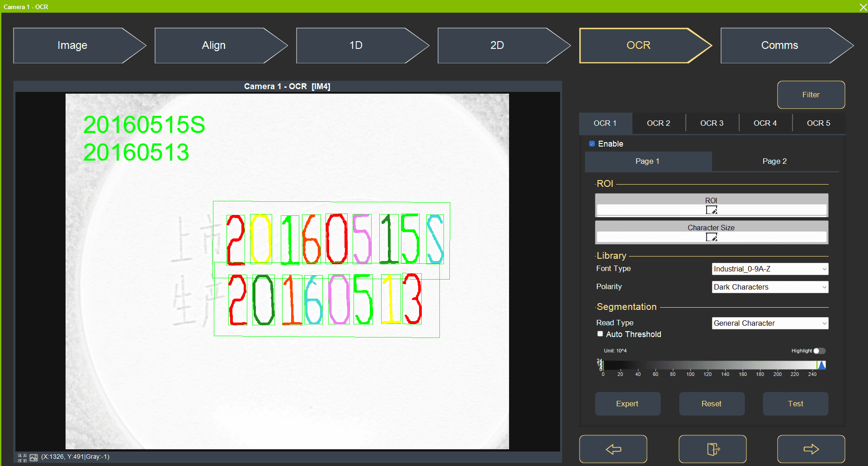Click the image icon in status bar
The width and height of the screenshot is (868, 466).
click(33, 457)
